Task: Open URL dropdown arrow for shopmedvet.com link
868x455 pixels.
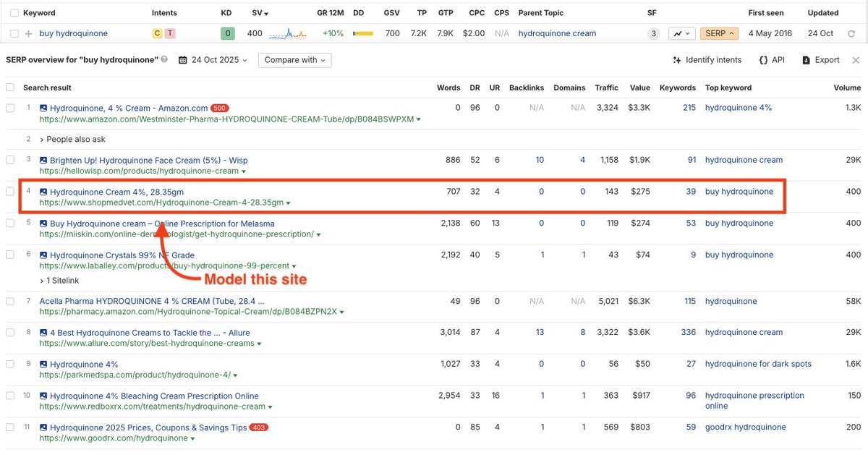Action: tap(289, 203)
